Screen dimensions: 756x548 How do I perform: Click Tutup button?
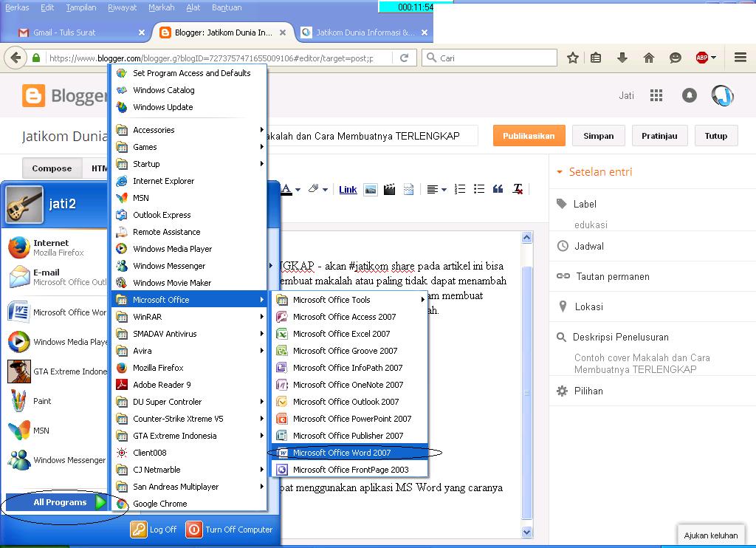pyautogui.click(x=716, y=136)
